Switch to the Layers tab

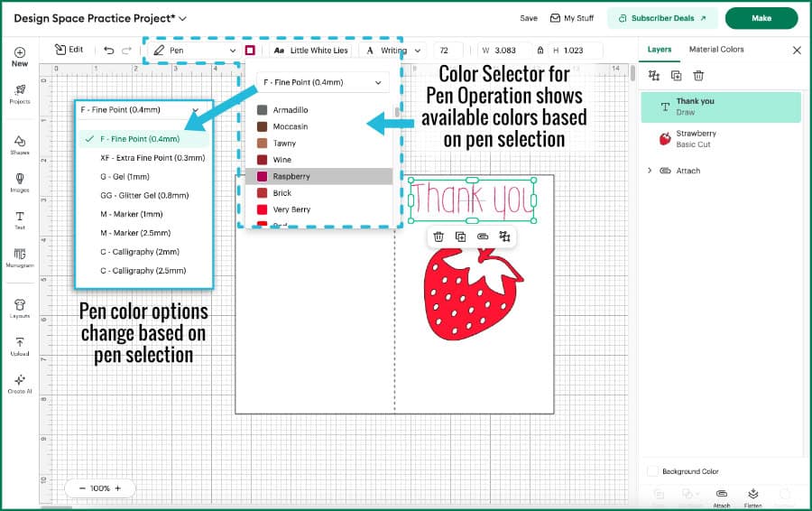point(660,50)
